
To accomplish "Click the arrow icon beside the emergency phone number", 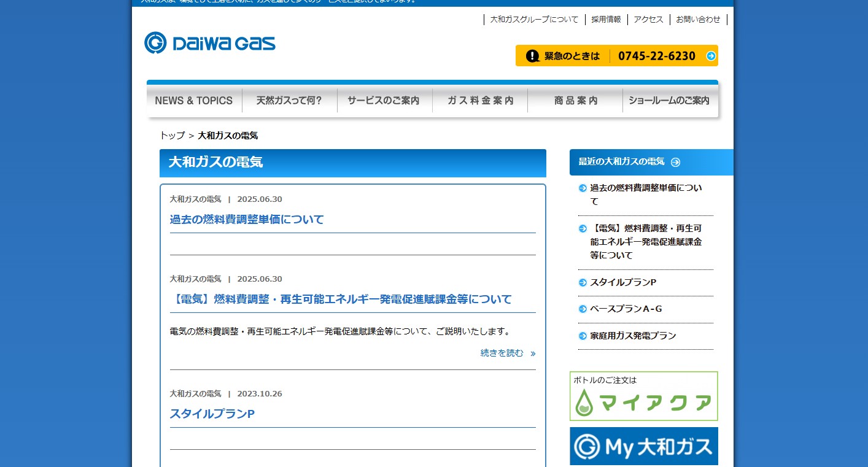I will coord(711,56).
